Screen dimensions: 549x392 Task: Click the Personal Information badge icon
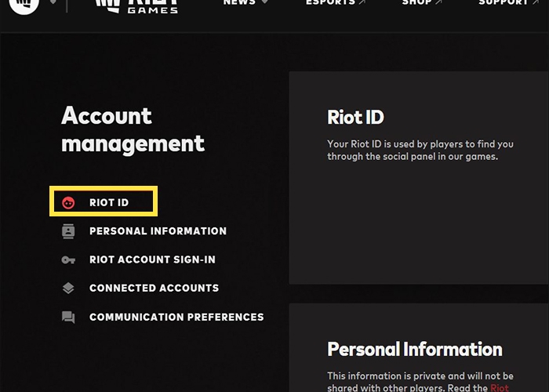tap(68, 231)
